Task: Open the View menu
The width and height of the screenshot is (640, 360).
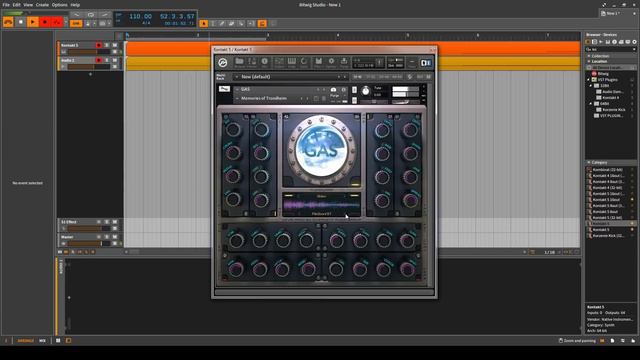Action: point(28,5)
